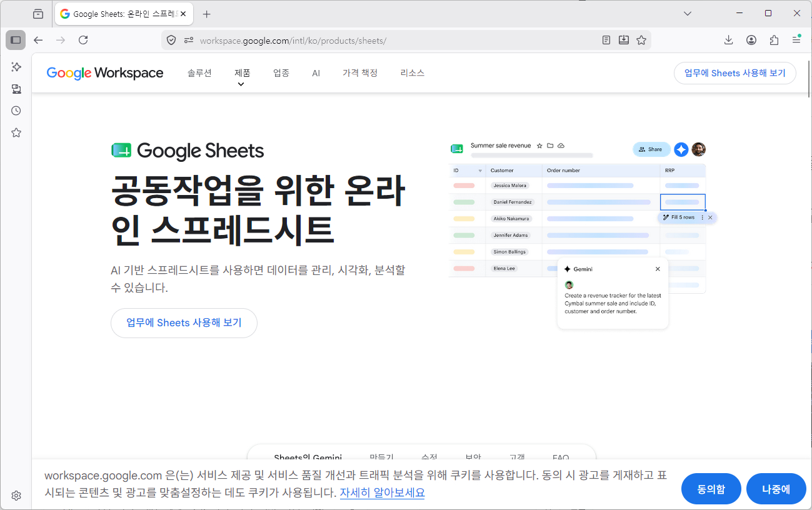The height and width of the screenshot is (510, 812).
Task: Click the tray-with-arrow icon beside reader view
Action: pyautogui.click(x=624, y=40)
